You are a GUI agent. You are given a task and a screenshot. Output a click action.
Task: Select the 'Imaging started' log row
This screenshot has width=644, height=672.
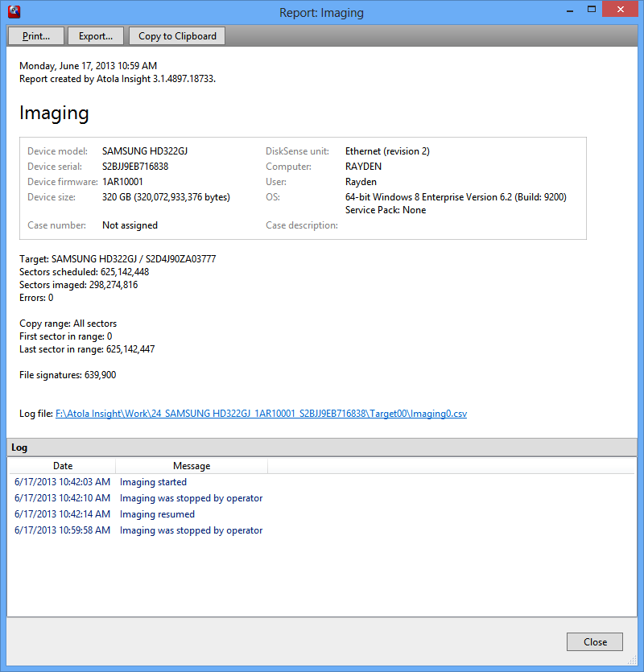(321, 482)
